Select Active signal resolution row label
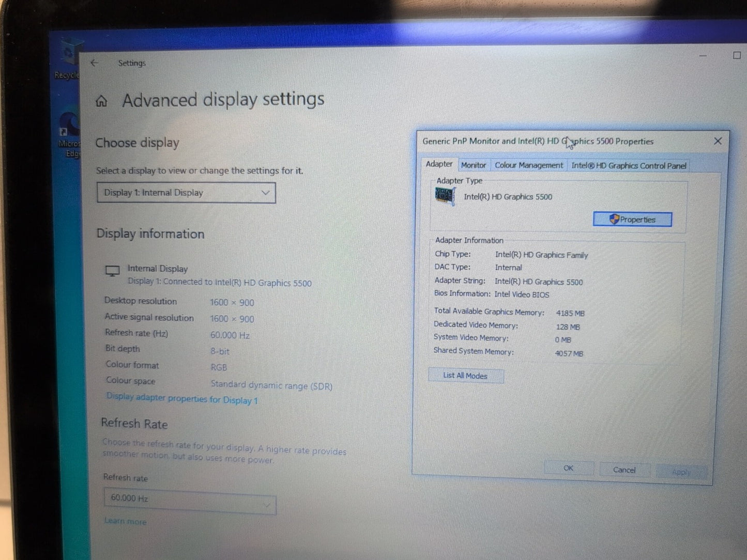Screen dimensions: 747x560 coord(149,317)
